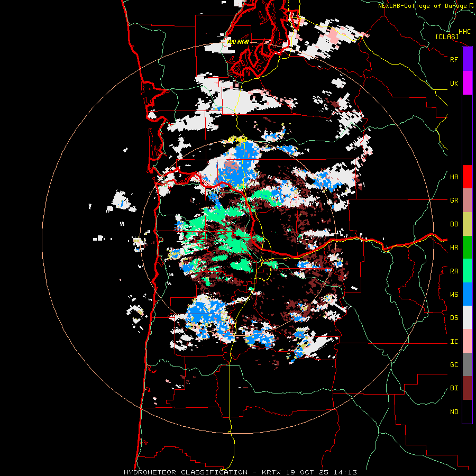The height and width of the screenshot is (476, 476).
Task: Click the HYDROMETEOR CLASSIFICATION caption
Action: (x=186, y=472)
